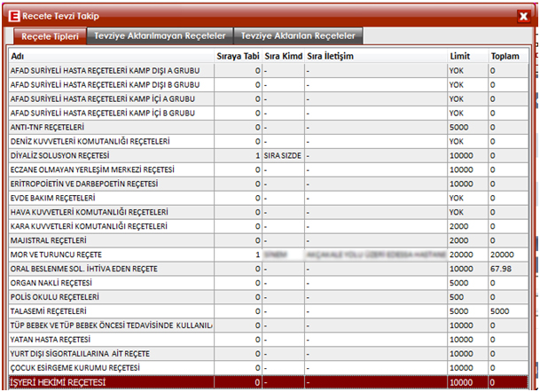The image size is (540, 392).
Task: Open Tevziye Aktarılmayan Reçeteler tab
Action: pyautogui.click(x=160, y=35)
